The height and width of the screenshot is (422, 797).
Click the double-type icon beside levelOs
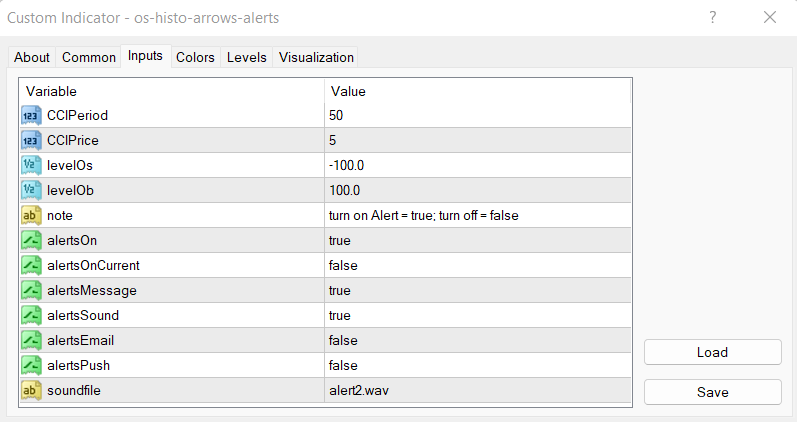tap(30, 165)
